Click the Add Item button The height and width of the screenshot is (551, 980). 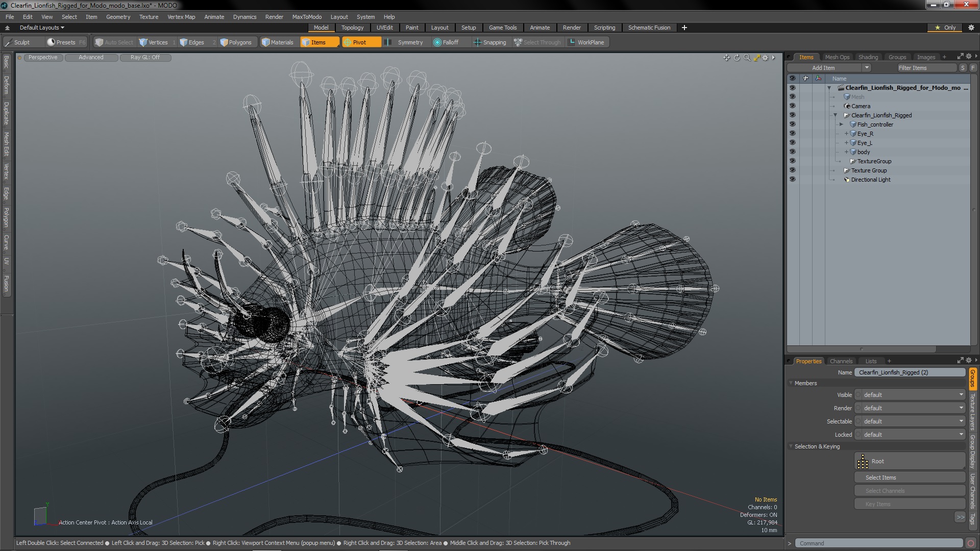[823, 68]
